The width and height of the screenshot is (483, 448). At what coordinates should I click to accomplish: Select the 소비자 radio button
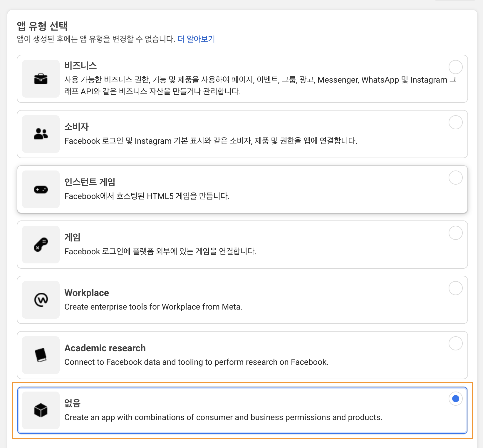click(456, 122)
